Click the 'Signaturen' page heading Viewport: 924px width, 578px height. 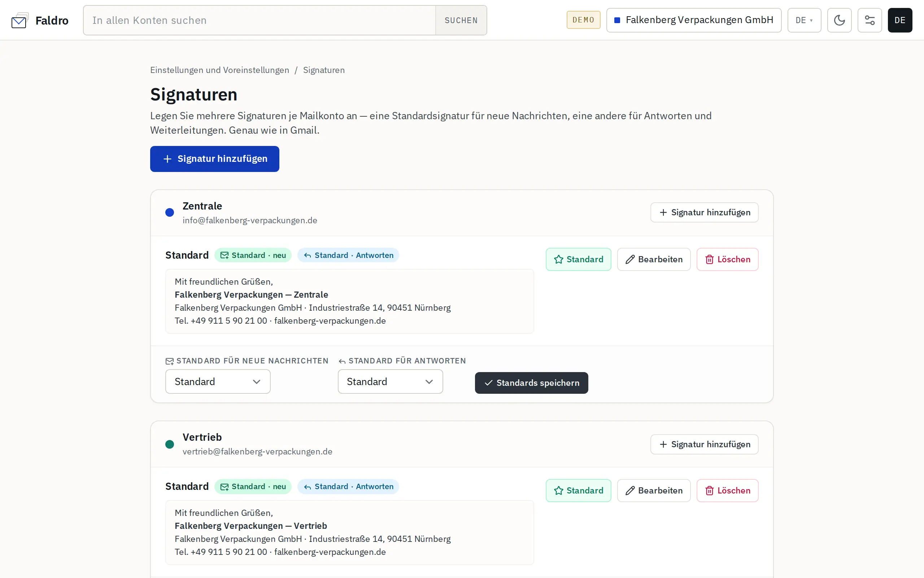point(193,94)
